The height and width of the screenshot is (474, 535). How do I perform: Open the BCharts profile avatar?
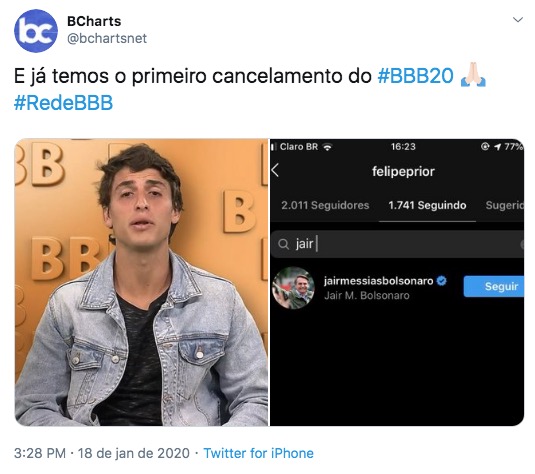[36, 31]
